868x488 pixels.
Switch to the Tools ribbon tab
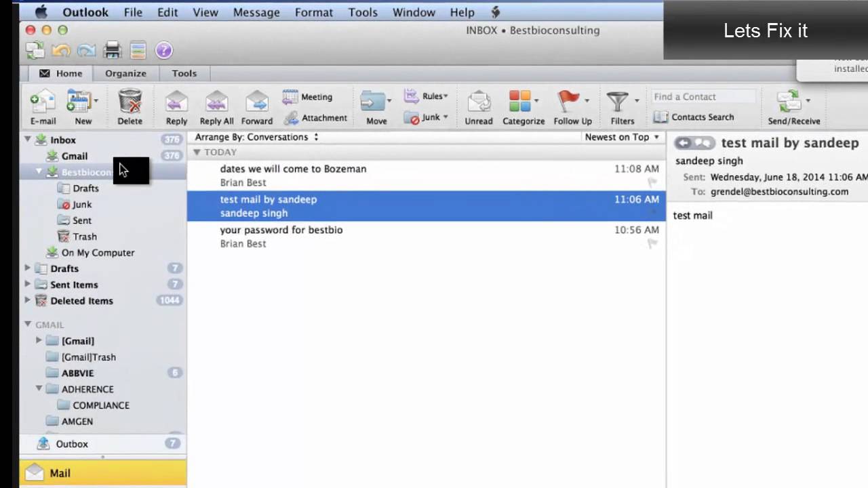tap(184, 73)
